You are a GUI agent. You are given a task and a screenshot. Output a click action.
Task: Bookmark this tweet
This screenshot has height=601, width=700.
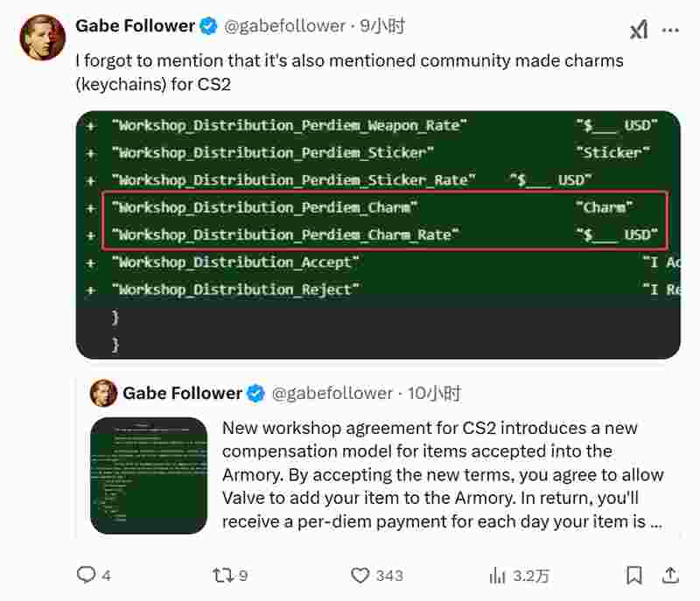click(634, 575)
